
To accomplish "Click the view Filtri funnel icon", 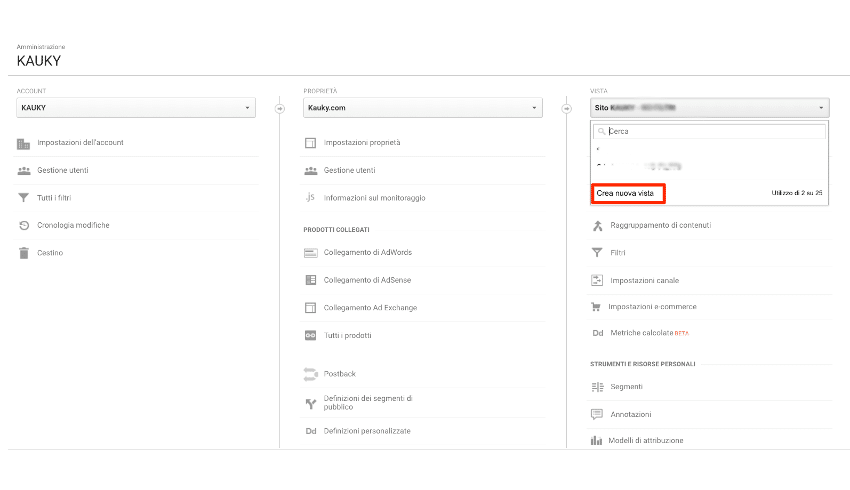I will [x=597, y=253].
